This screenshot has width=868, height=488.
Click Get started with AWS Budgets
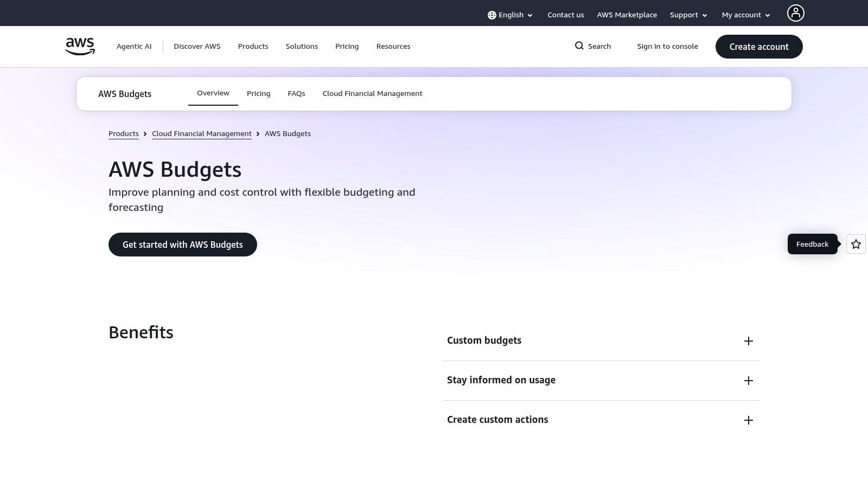tap(182, 244)
